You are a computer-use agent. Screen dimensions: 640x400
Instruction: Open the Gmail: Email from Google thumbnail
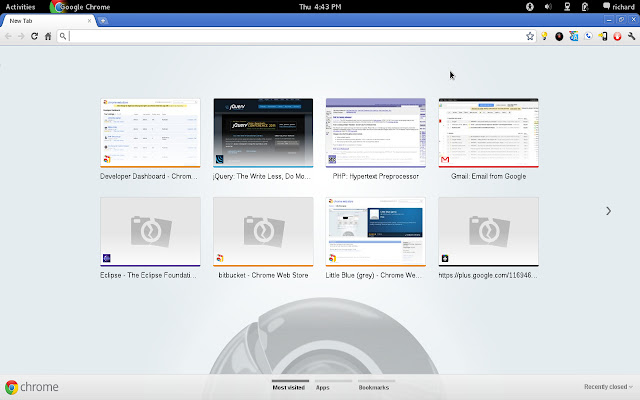[488, 133]
